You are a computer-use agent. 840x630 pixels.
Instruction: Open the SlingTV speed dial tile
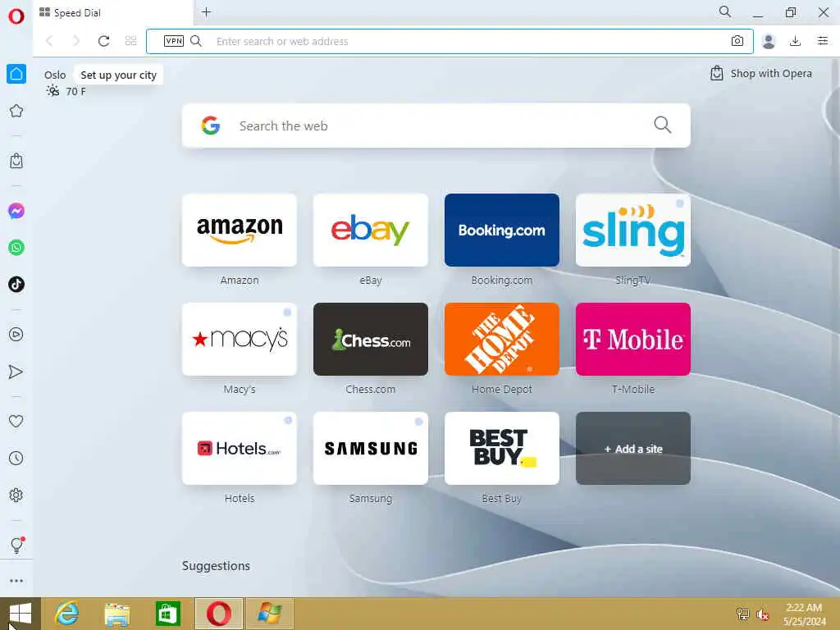click(633, 230)
